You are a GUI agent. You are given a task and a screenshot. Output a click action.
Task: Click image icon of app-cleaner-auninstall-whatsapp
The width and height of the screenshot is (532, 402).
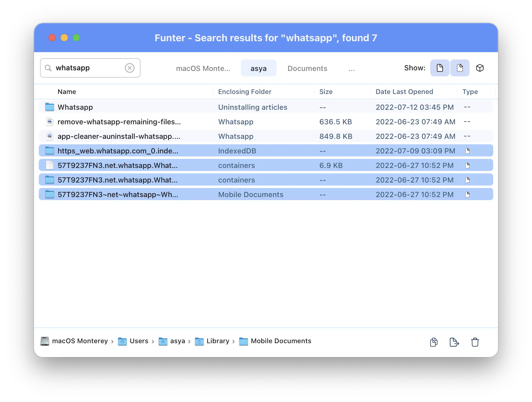(50, 136)
